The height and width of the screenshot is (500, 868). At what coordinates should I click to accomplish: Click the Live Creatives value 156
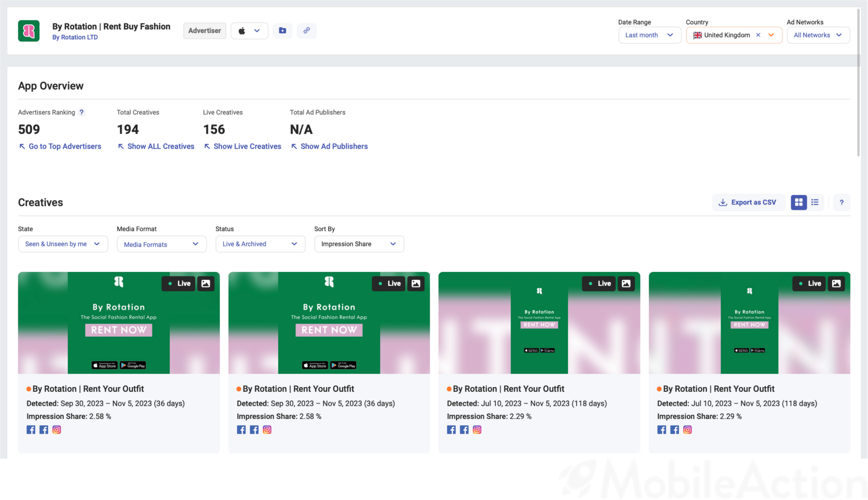tap(214, 129)
